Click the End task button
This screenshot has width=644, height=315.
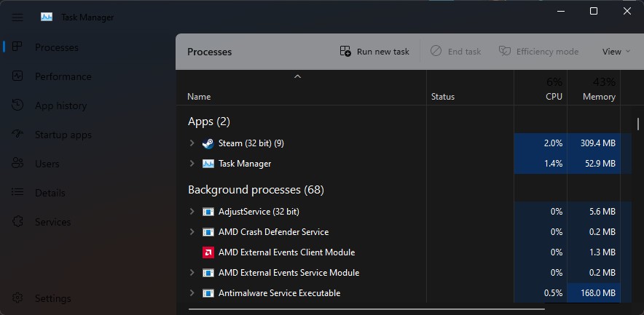456,52
